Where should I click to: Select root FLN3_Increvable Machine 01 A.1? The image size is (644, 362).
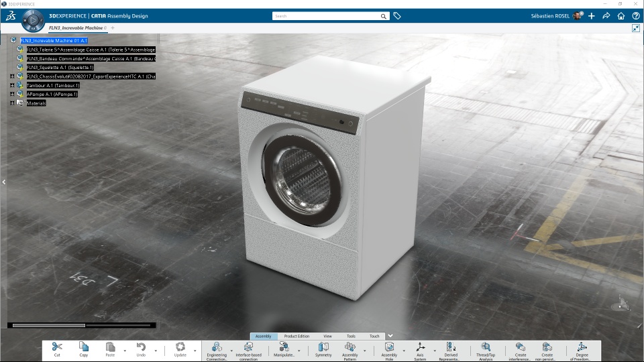54,41
